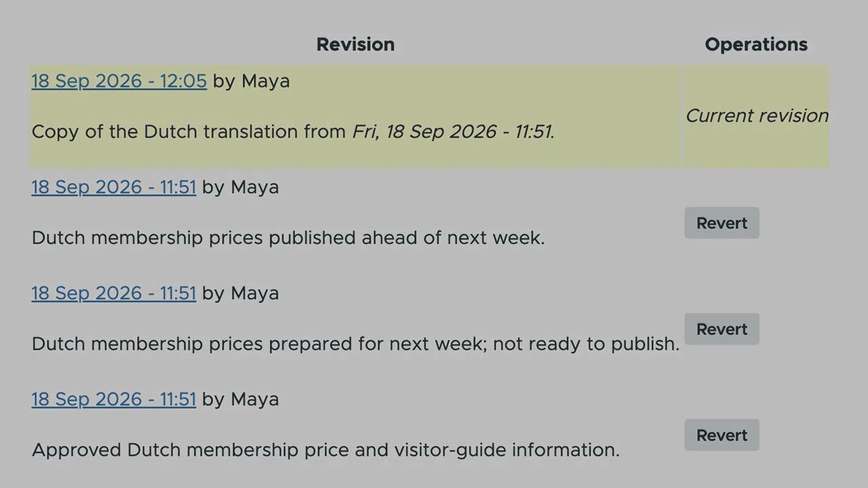Click 'by Maya' above the 'Approved Dutch membership' message
This screenshot has height=488, width=868.
tap(241, 399)
